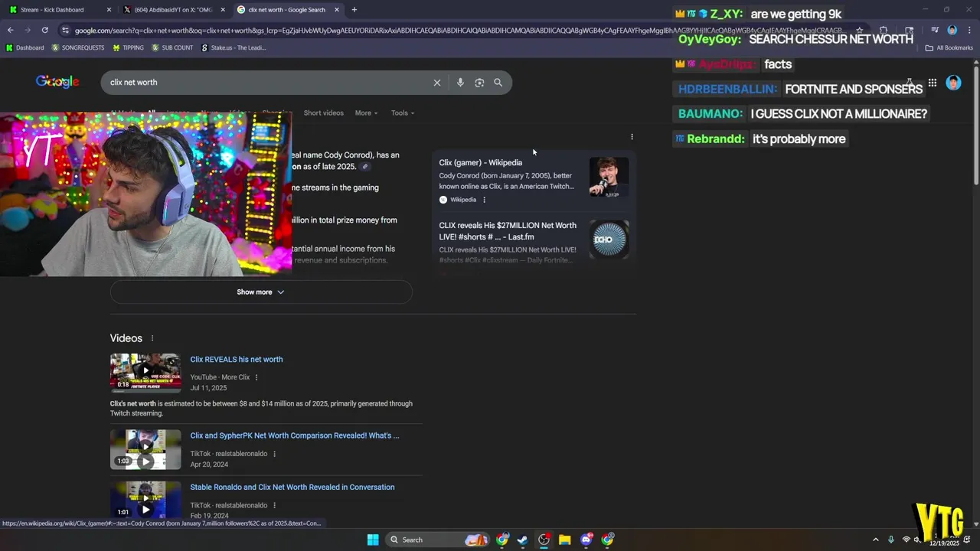This screenshot has height=551, width=980.
Task: Open CLIX reveals His $27MILLION Net Worth link
Action: (508, 231)
